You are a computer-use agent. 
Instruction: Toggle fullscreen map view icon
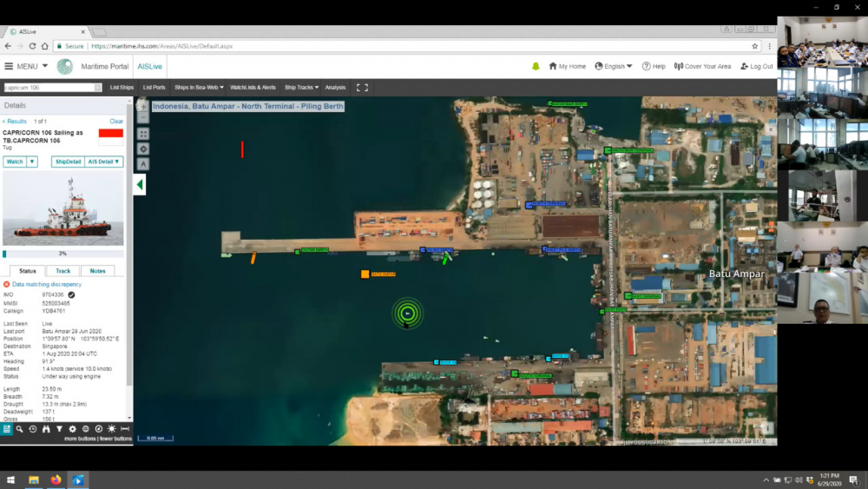pyautogui.click(x=362, y=88)
